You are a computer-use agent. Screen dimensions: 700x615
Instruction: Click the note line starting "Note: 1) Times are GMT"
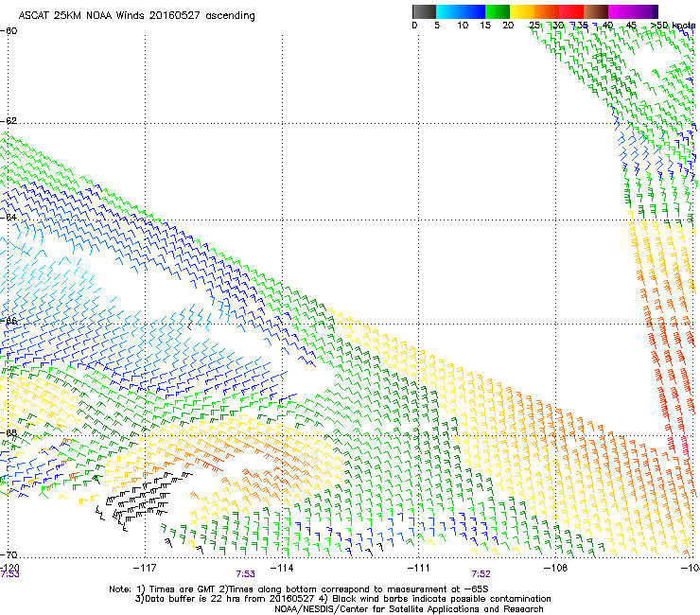299,589
